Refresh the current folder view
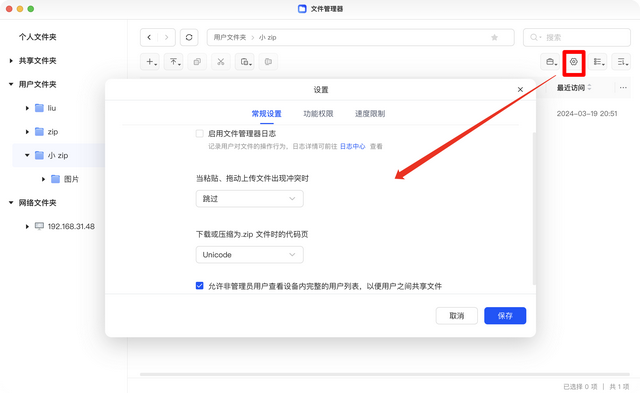 [x=189, y=38]
